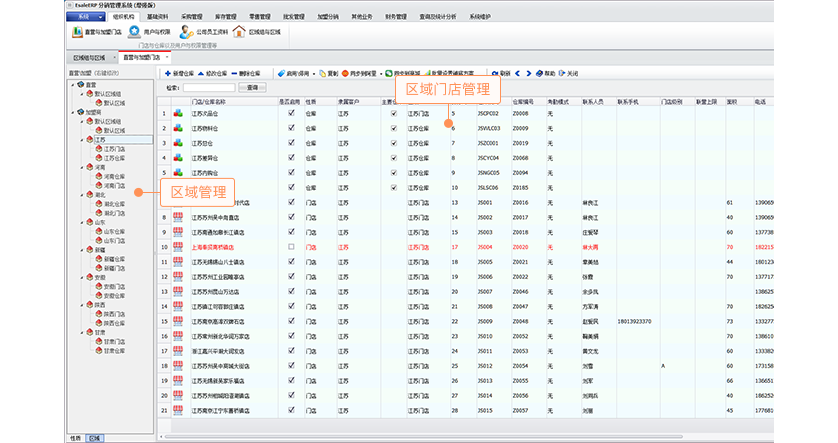Click the 复制 copy icon
The image size is (838, 443).
tap(321, 73)
